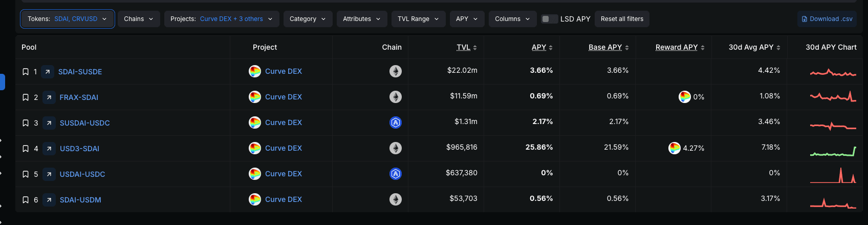Viewport: 868px width, 225px height.
Task: Click reward token icon beside 4.27%
Action: [x=675, y=148]
